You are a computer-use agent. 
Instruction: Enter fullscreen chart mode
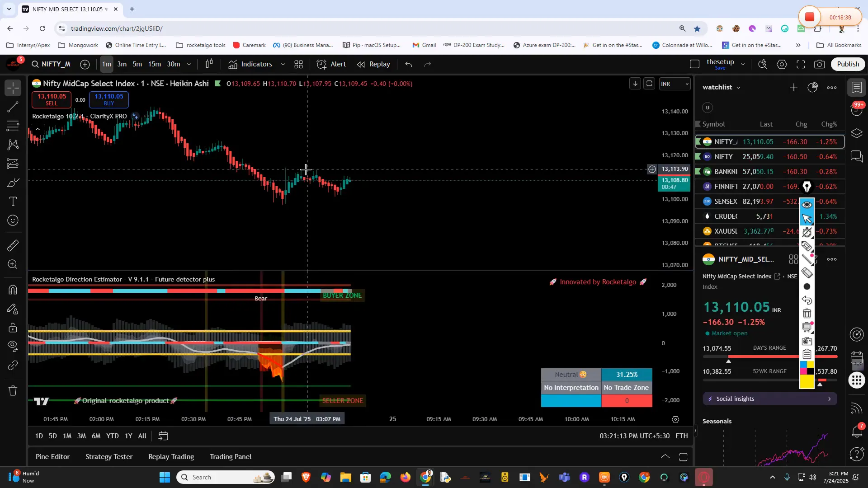(801, 64)
